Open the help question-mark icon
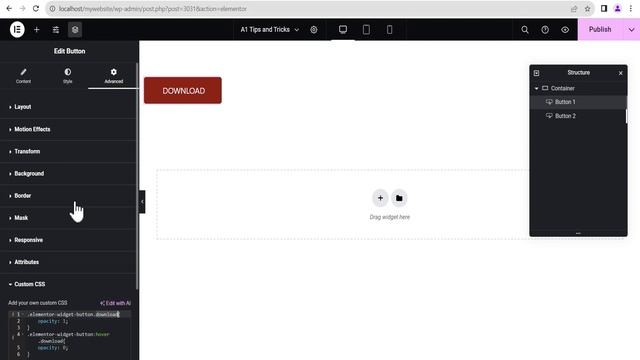Viewport: 640px width, 360px height. 545,29
